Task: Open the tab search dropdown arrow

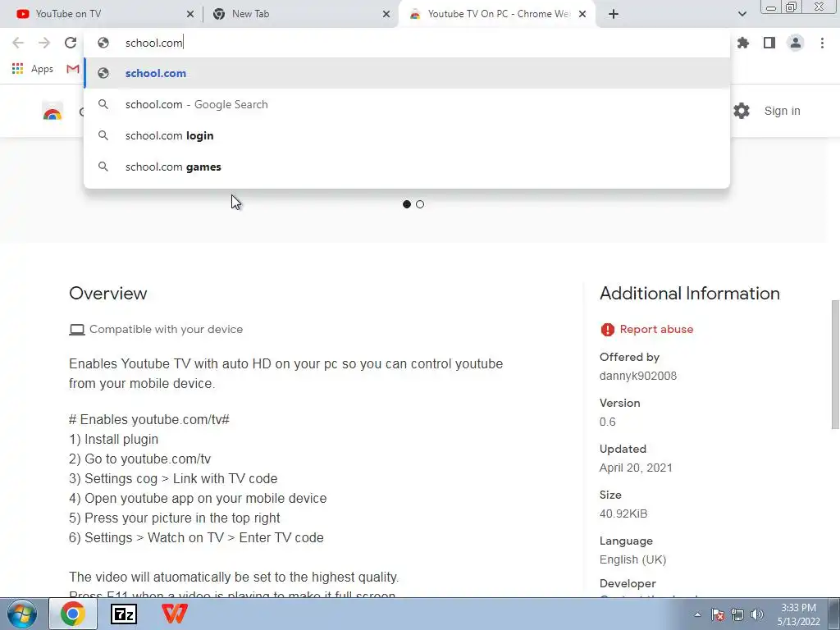Action: (742, 14)
